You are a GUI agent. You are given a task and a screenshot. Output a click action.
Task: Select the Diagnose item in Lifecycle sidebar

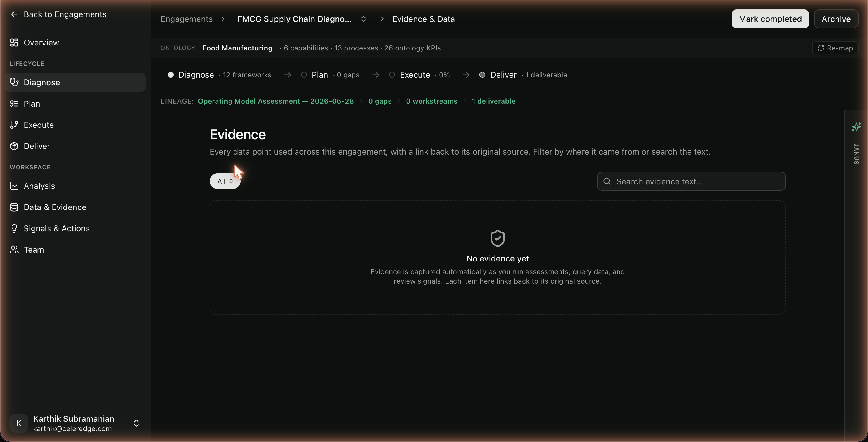click(75, 83)
